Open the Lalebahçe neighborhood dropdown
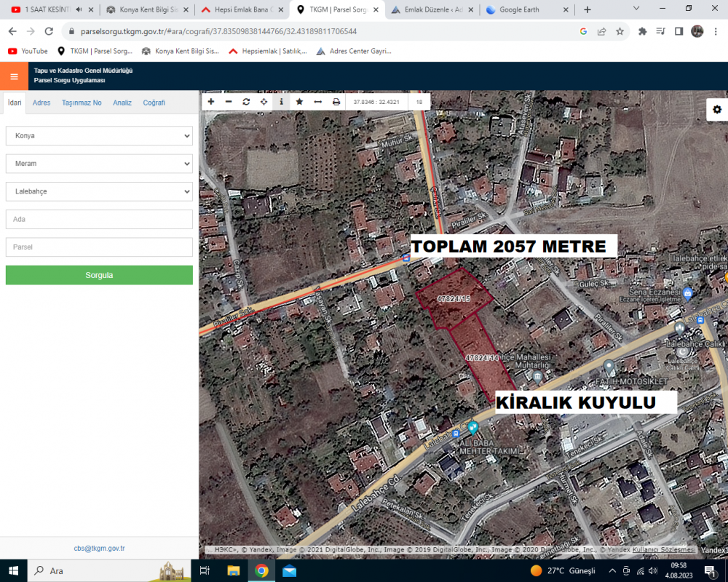This screenshot has width=728, height=582. [x=99, y=191]
